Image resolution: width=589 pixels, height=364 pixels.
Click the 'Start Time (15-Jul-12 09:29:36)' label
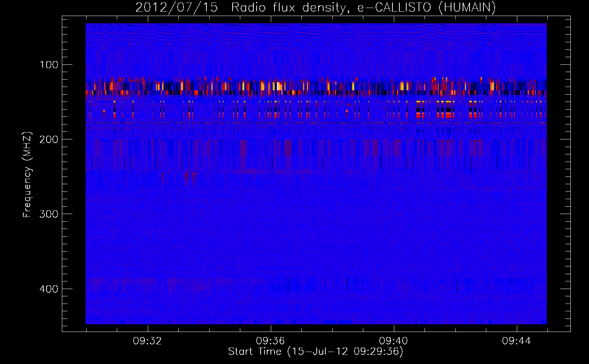tap(316, 352)
